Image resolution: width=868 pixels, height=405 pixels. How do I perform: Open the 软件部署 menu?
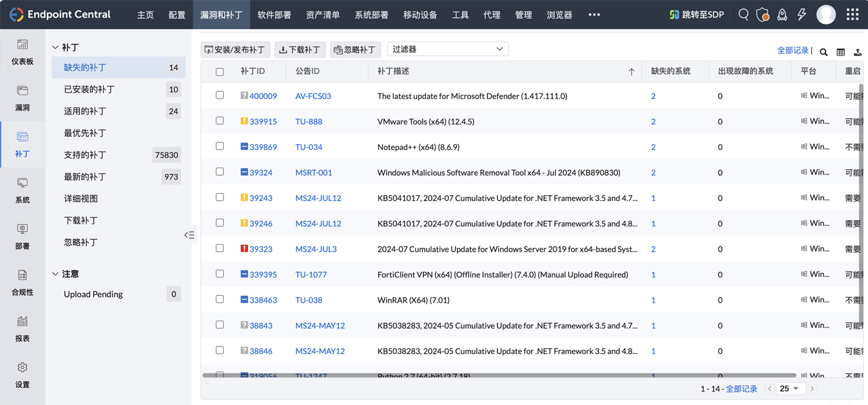274,15
